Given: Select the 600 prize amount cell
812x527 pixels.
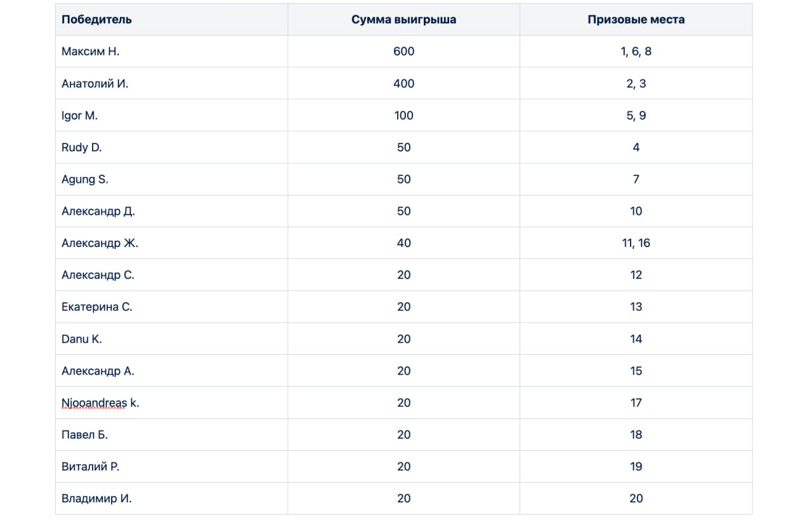Looking at the screenshot, I should (x=404, y=51).
